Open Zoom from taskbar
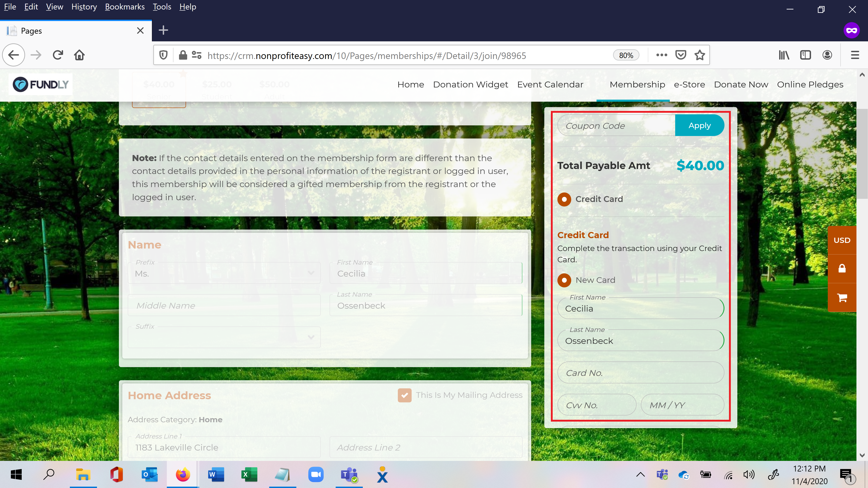Image resolution: width=868 pixels, height=488 pixels. tap(316, 474)
